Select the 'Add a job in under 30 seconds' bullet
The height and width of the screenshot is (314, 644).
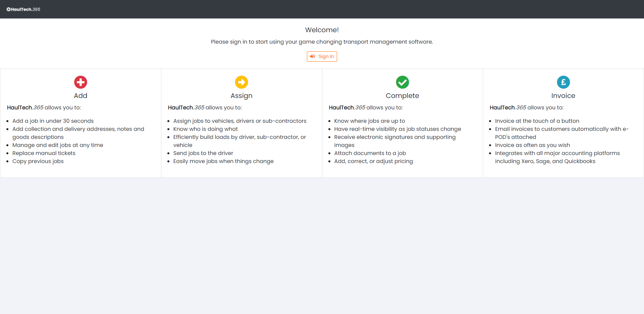click(x=53, y=121)
